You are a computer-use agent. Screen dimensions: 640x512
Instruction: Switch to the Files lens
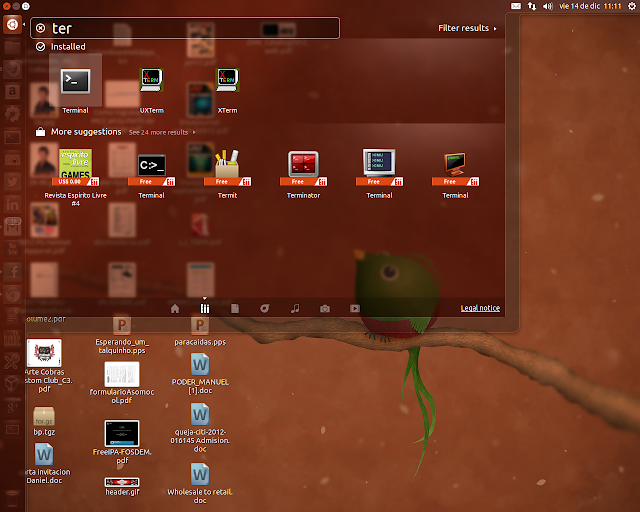235,308
